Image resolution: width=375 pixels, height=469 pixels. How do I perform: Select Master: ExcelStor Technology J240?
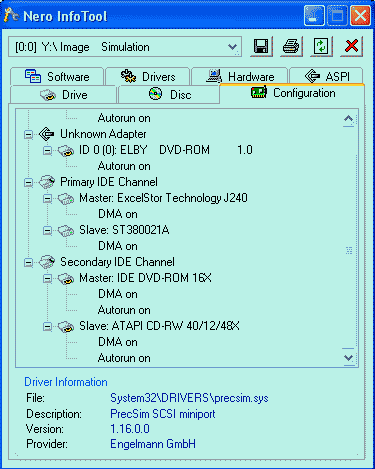tap(163, 198)
